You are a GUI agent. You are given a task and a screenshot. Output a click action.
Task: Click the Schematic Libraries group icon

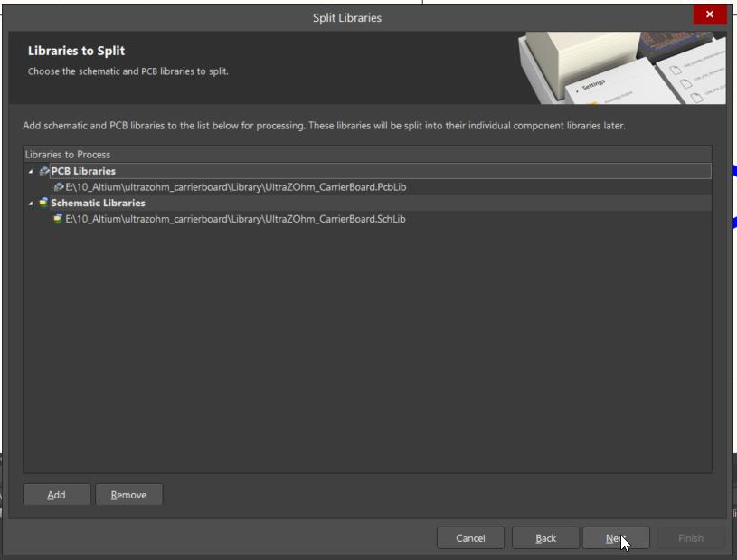tap(43, 204)
